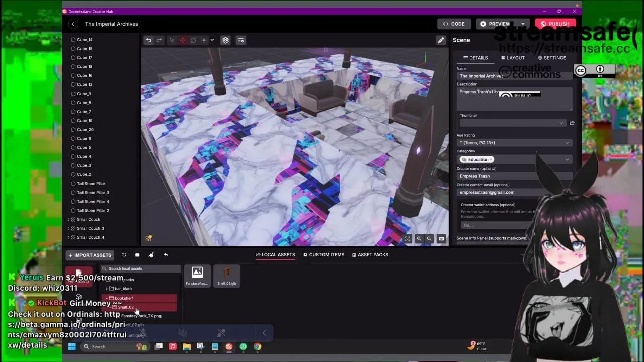Open the editor gear settings in toolbar

pos(225,40)
